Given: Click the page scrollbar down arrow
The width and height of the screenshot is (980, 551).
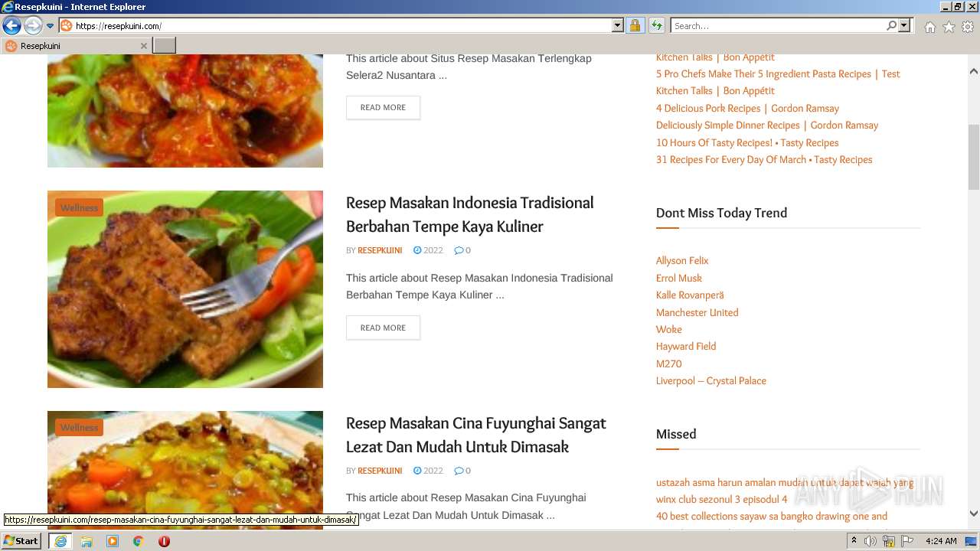Looking at the screenshot, I should [974, 514].
